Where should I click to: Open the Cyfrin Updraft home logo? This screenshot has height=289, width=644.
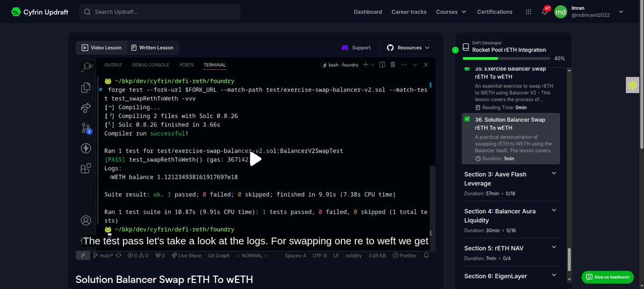[40, 12]
